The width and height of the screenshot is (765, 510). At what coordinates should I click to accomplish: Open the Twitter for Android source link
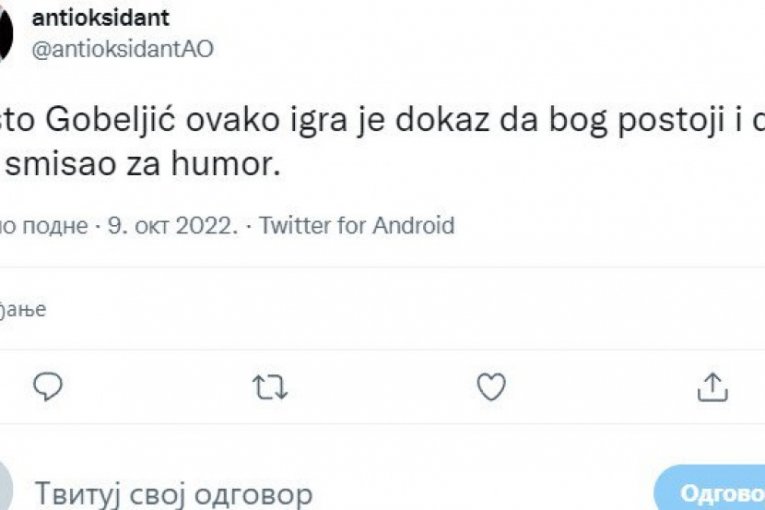(356, 225)
